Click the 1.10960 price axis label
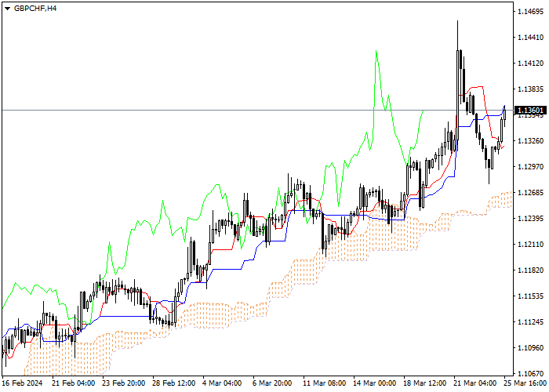 pyautogui.click(x=530, y=348)
